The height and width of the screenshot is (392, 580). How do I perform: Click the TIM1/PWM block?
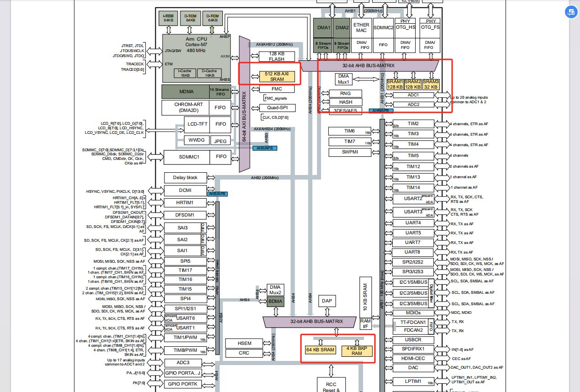point(185,338)
